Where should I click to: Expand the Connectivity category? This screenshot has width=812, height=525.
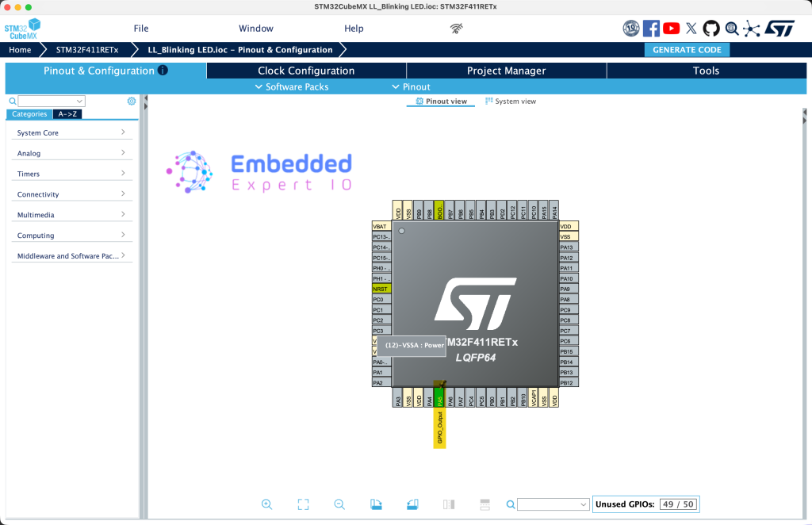coord(71,194)
